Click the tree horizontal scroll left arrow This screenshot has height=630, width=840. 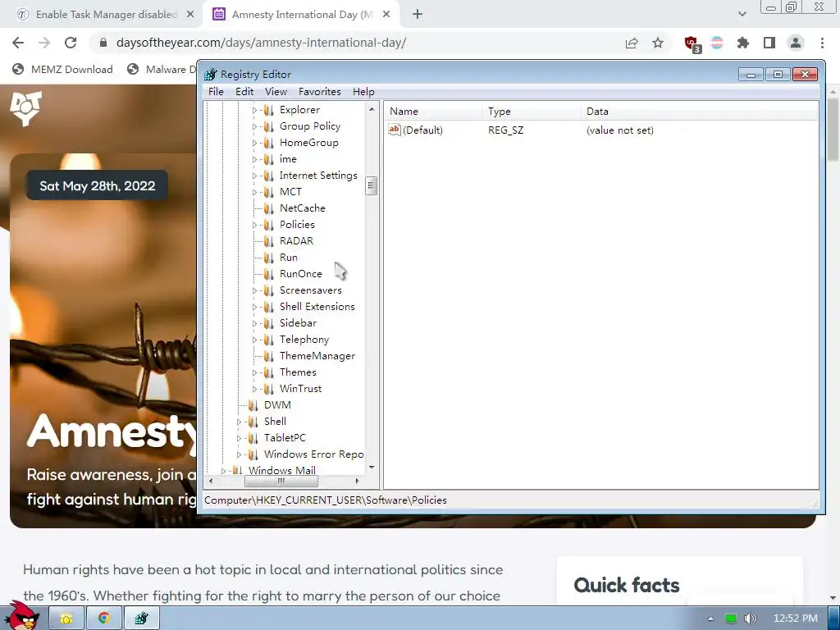(211, 481)
